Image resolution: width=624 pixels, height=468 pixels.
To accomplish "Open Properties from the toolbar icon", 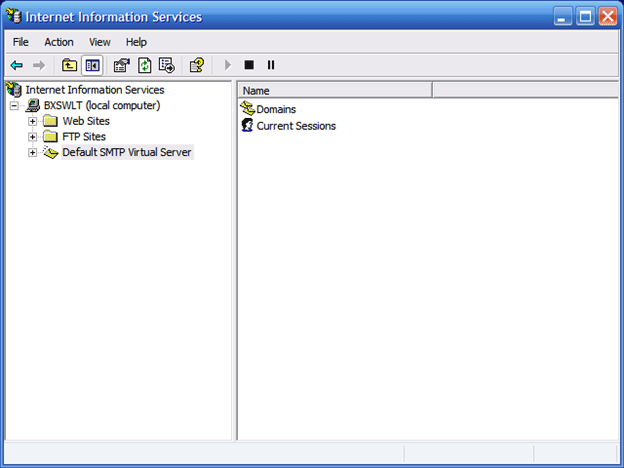I will point(122,65).
